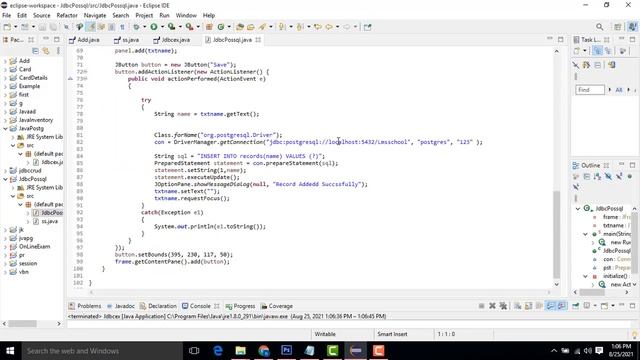Screen dimensions: 640x360
Task: Click the Open Perspective icon
Action: point(618,27)
